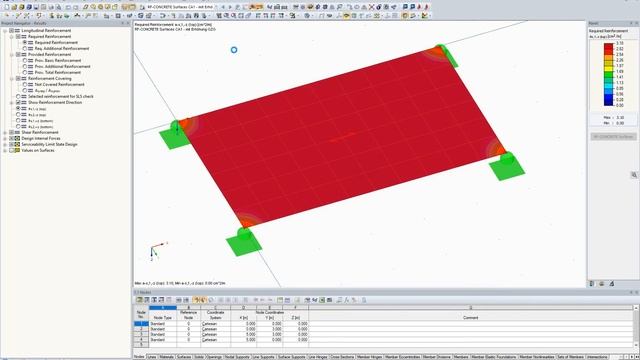This screenshot has height=360, width=640.
Task: Toggle Values on Surfaces checkbox
Action: click(x=11, y=150)
